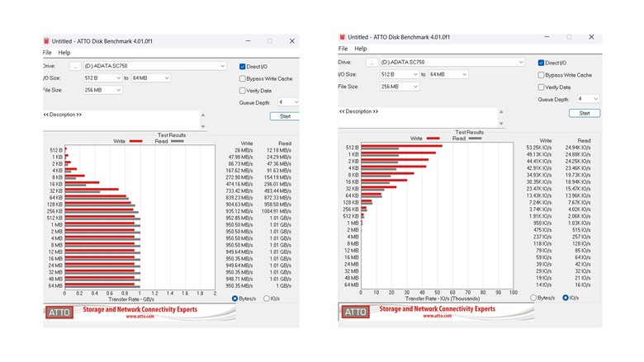Click description scroll-down arrow, right window
644x362 pixels.
click(x=501, y=124)
